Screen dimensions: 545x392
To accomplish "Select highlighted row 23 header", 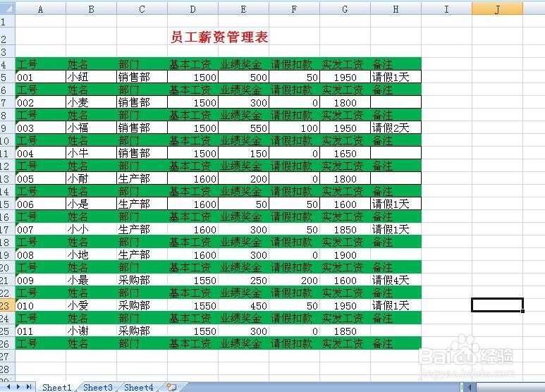I will pyautogui.click(x=7, y=305).
